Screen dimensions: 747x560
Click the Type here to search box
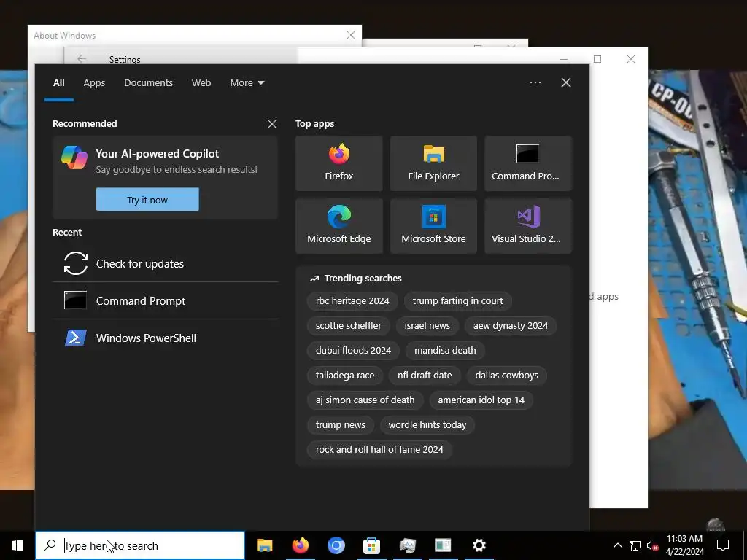coord(140,545)
